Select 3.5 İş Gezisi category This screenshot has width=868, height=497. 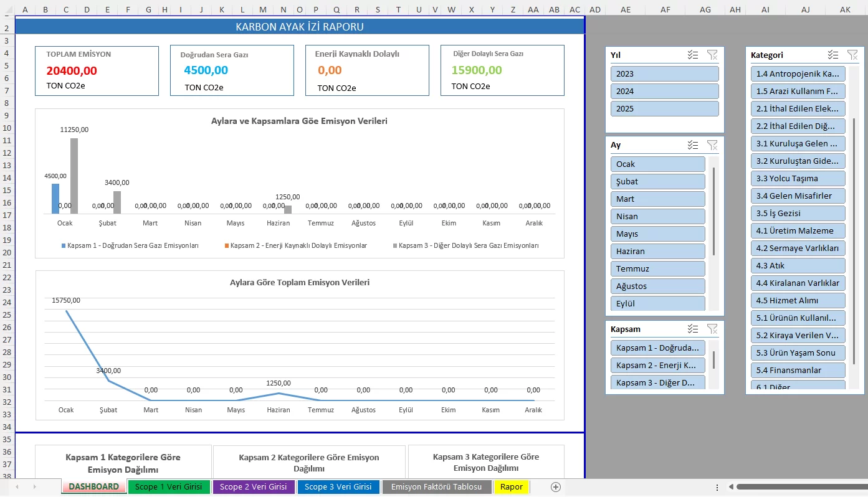[x=798, y=213]
